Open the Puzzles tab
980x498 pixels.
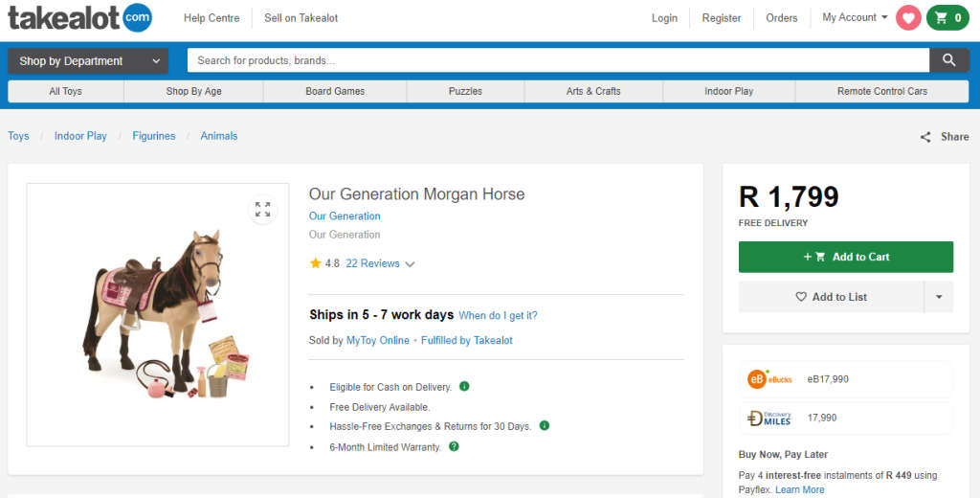[466, 91]
